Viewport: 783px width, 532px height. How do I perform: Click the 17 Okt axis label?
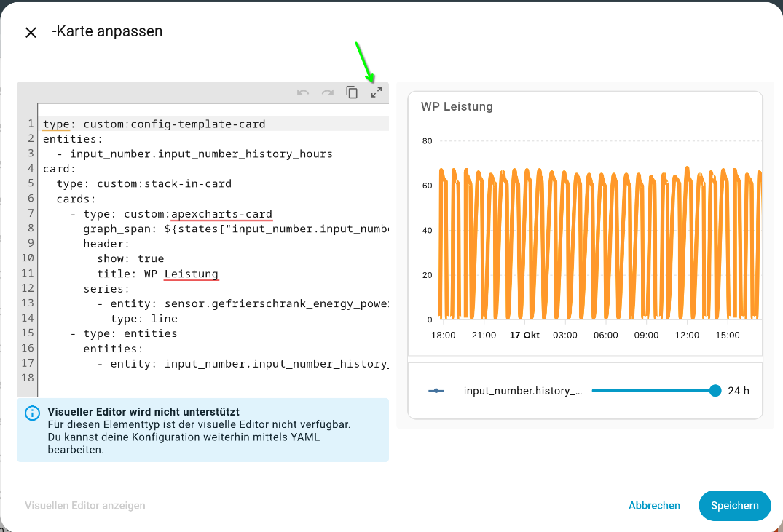click(524, 335)
